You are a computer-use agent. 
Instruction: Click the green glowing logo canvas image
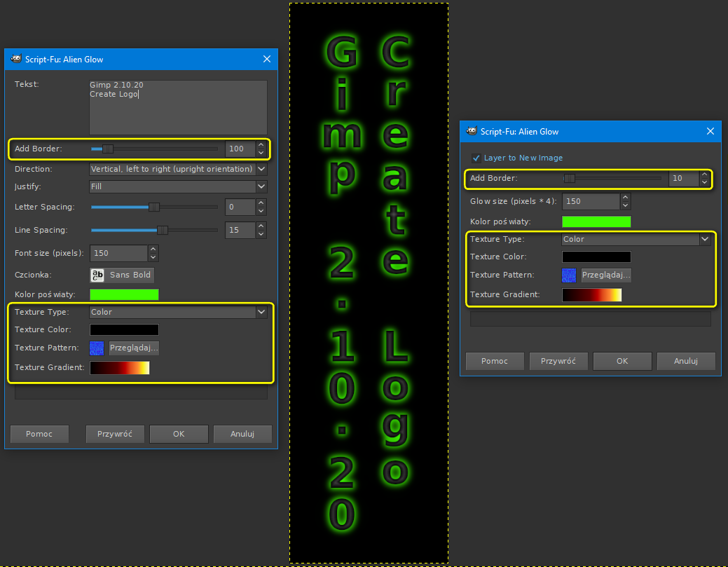pos(369,283)
